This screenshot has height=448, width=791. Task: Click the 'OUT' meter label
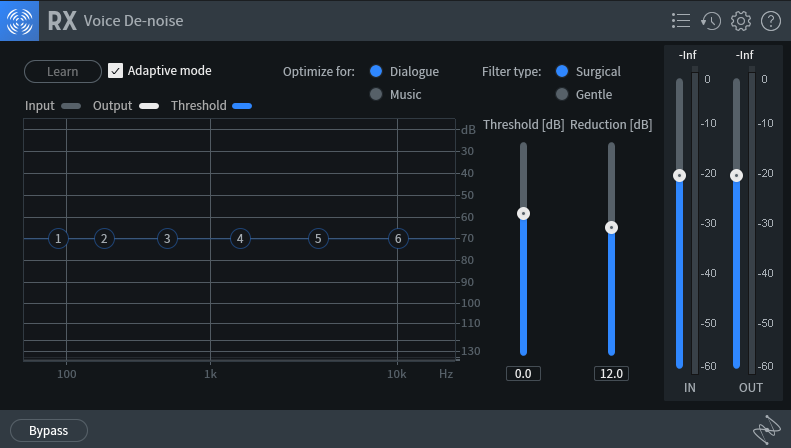[751, 387]
